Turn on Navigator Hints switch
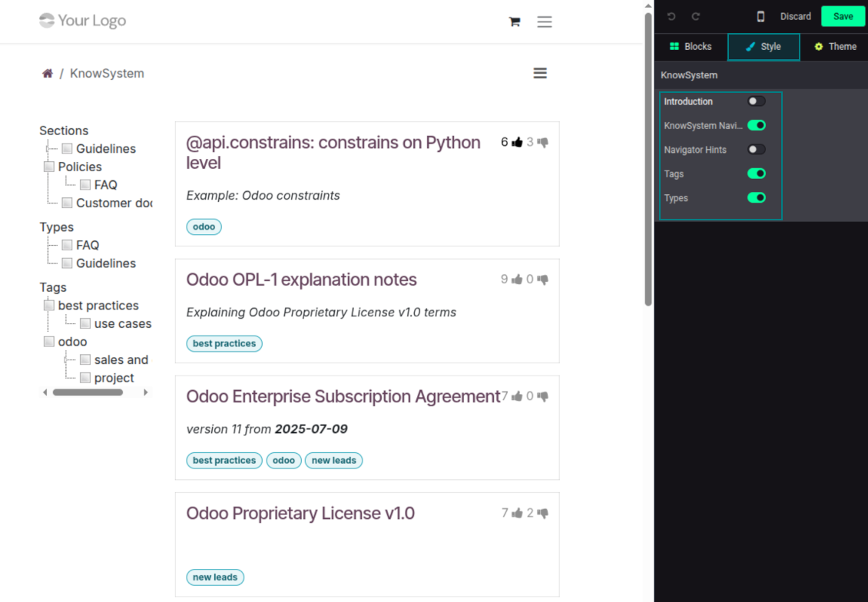Screen dimensions: 868x602 pos(757,150)
